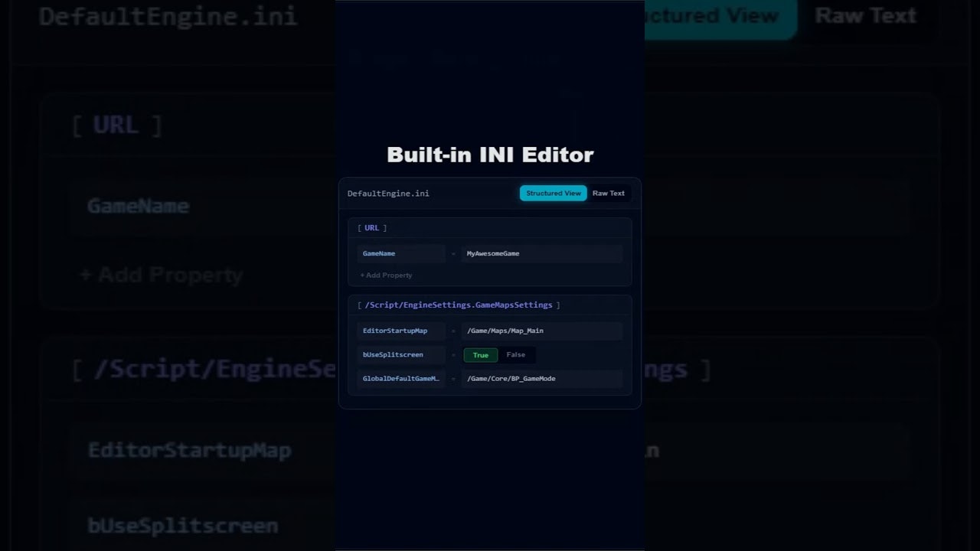Click the large blurred '+ Add Property' in background
980x551 pixels.
(162, 275)
